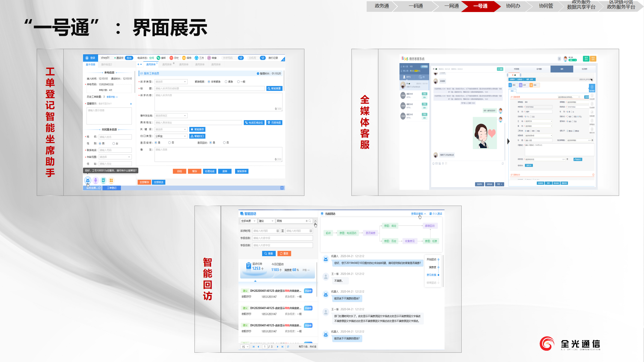
Task: Click the calendar icon in first 诉求时间 field
Action: [278, 231]
